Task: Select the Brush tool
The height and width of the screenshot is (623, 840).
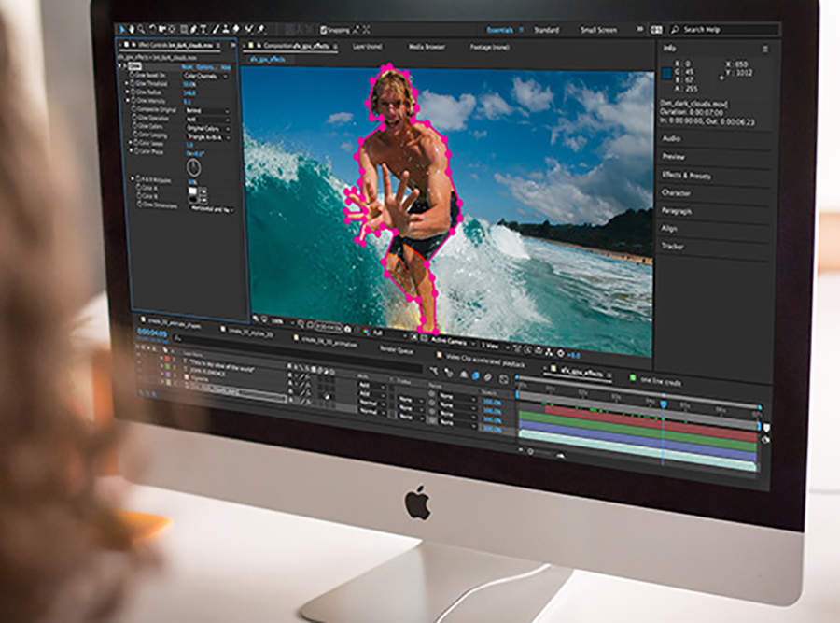Action: [x=216, y=30]
